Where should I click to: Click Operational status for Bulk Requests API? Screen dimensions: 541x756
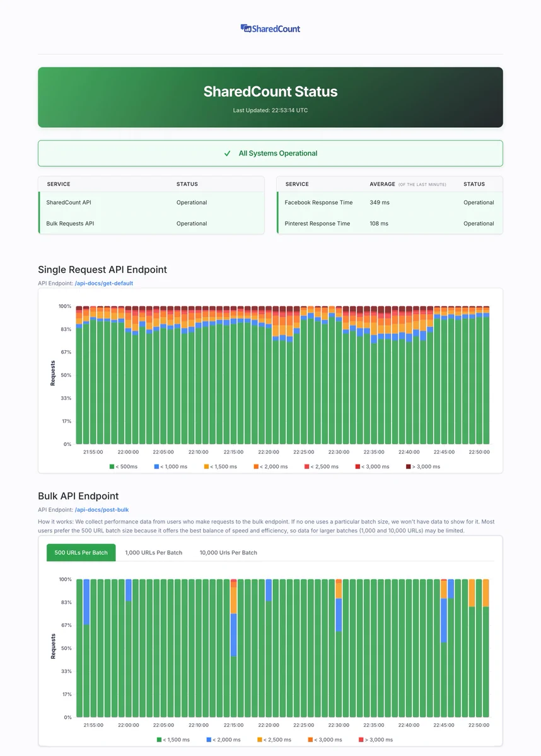tap(192, 224)
